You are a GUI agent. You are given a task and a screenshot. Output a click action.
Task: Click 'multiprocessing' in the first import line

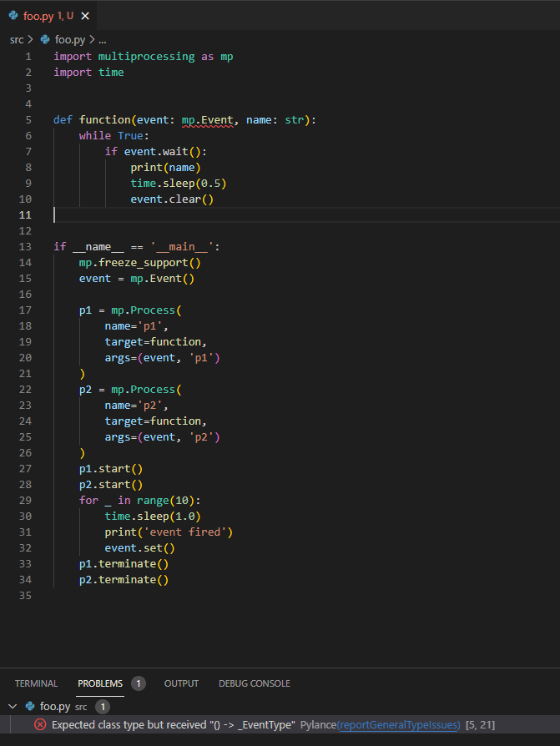click(146, 57)
